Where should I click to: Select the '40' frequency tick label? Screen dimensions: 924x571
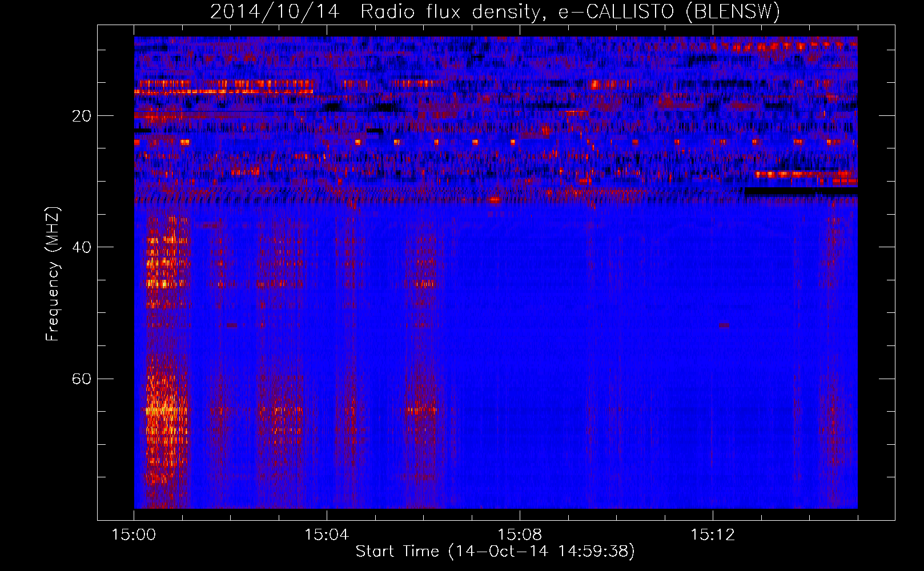[82, 247]
